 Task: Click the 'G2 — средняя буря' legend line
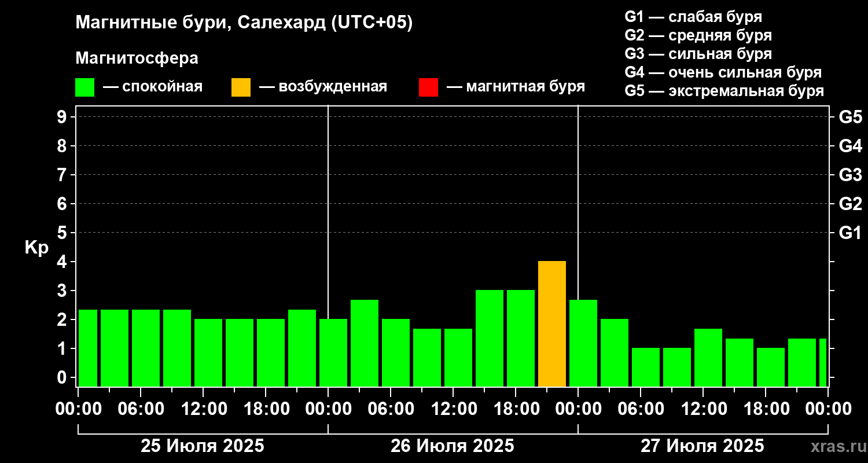tap(698, 35)
